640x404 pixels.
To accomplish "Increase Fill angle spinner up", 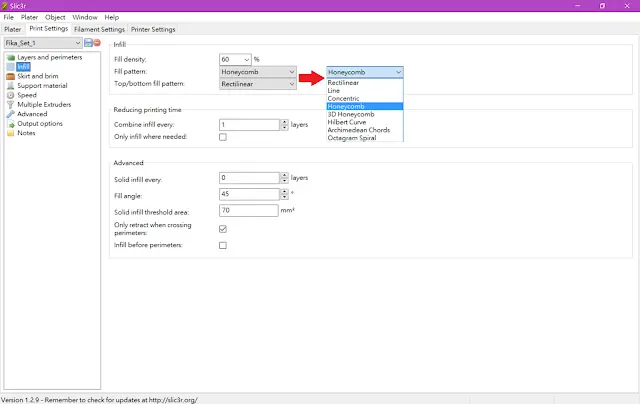I will (284, 191).
